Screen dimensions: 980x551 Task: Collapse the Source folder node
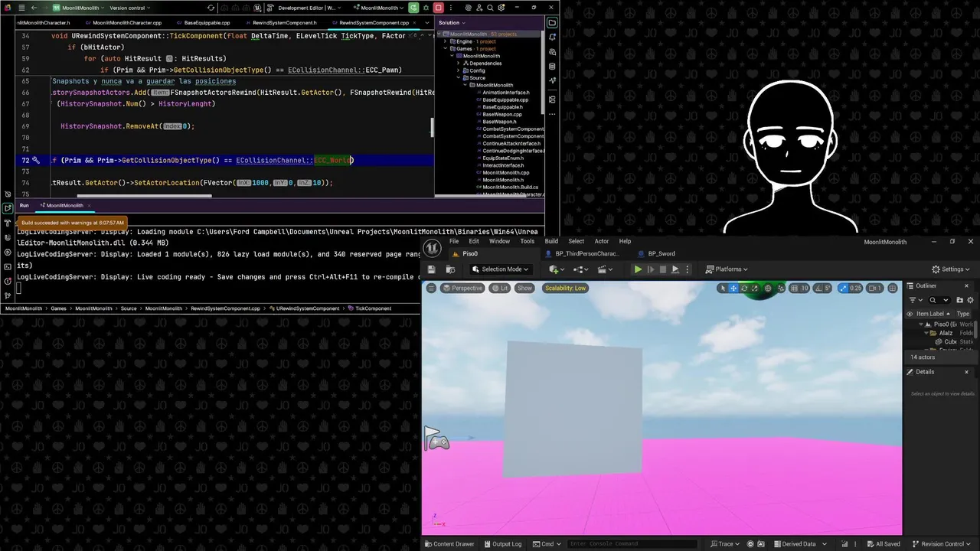(458, 77)
